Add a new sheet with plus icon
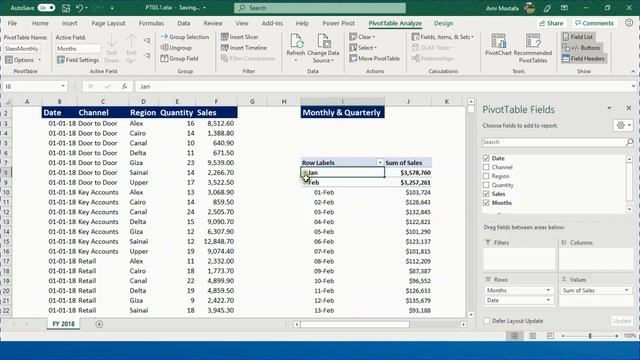The height and width of the screenshot is (360, 640). (99, 324)
